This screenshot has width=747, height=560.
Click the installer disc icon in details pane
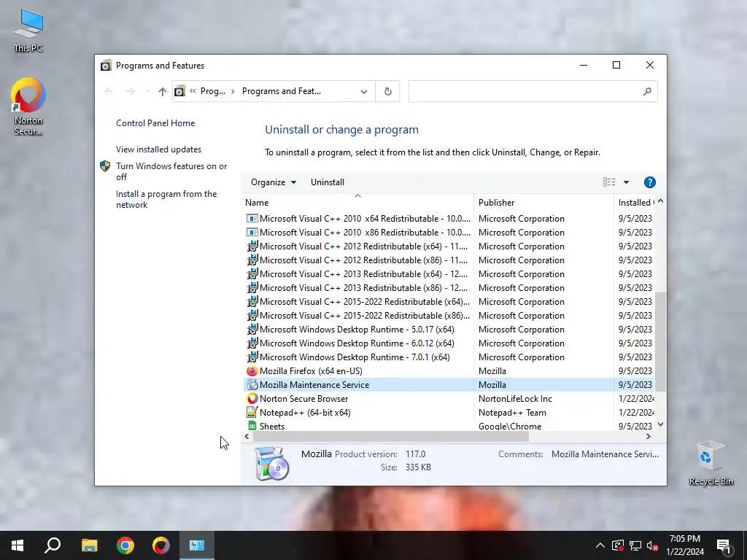click(272, 463)
